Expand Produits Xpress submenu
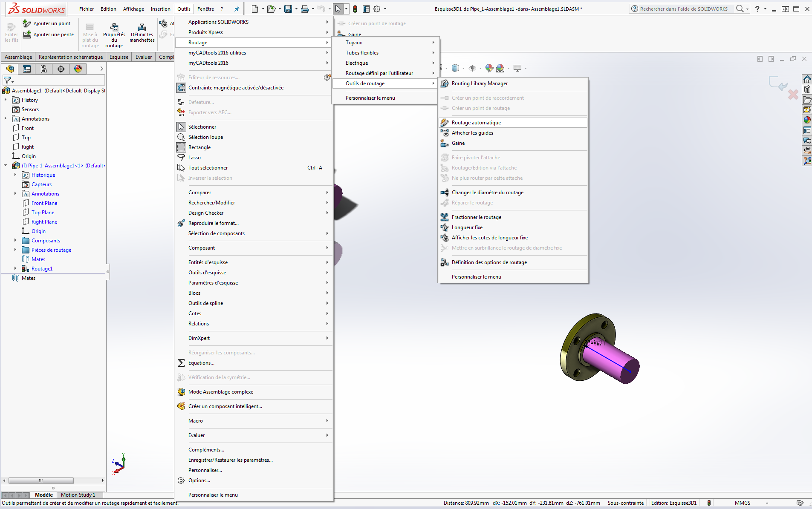The height and width of the screenshot is (509, 812). click(x=254, y=32)
